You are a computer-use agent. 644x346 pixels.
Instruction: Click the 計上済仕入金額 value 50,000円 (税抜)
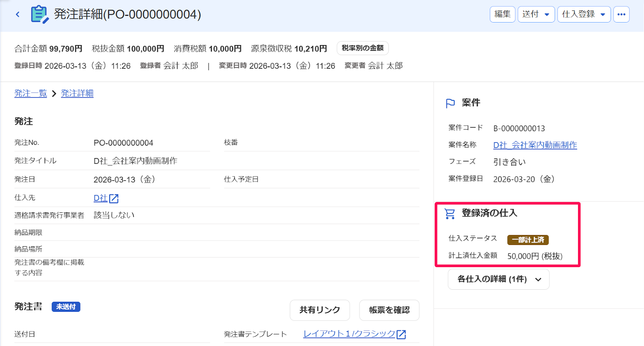[x=535, y=256]
